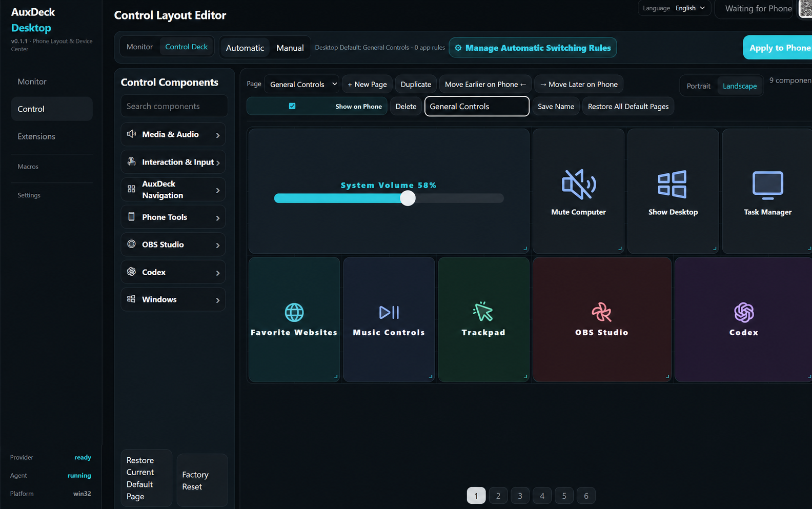Open the Language English dropdown
Viewport: 812px width, 509px height.
click(x=691, y=8)
